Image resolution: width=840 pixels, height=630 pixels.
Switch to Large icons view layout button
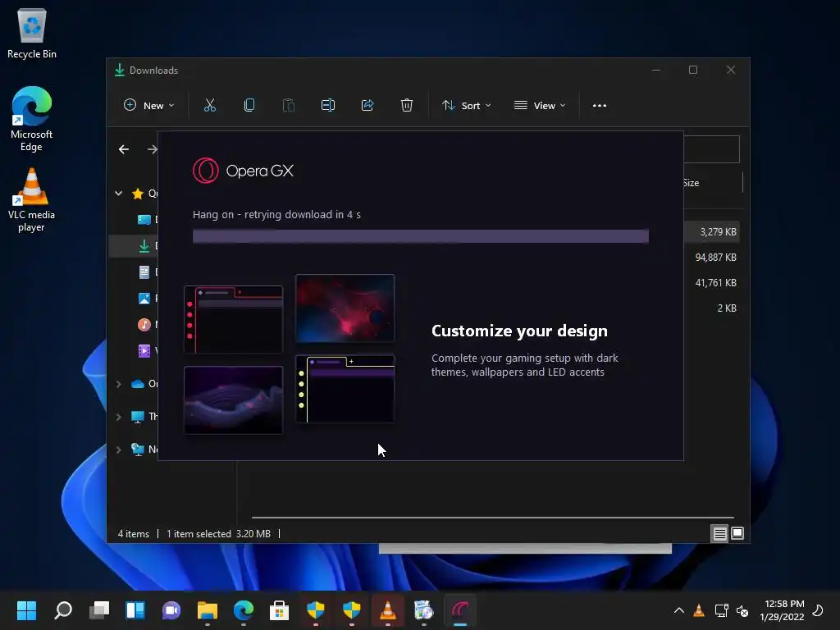tap(737, 533)
